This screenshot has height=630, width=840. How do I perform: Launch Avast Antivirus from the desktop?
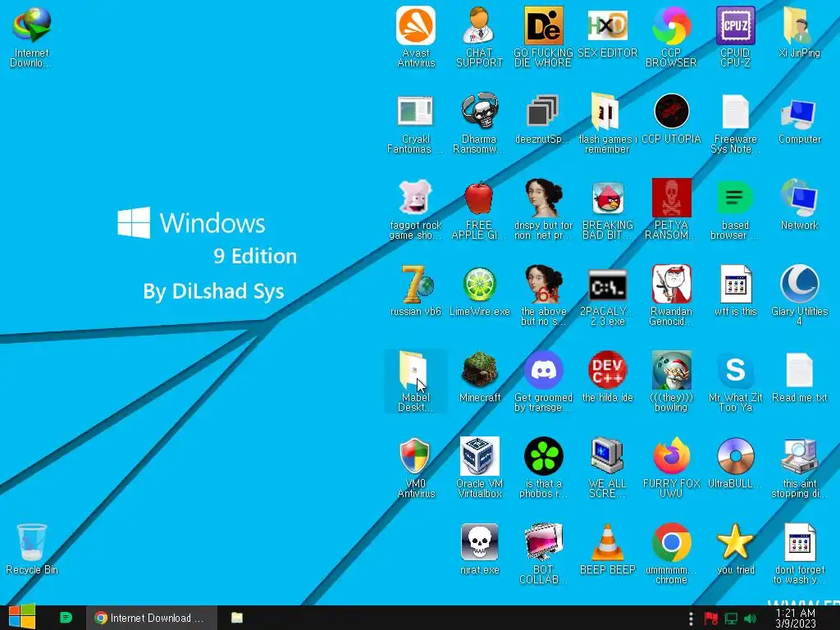[x=416, y=36]
